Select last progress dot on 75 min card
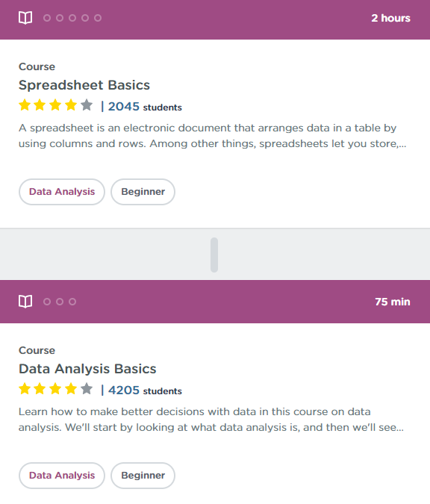430x504 pixels. coord(72,302)
